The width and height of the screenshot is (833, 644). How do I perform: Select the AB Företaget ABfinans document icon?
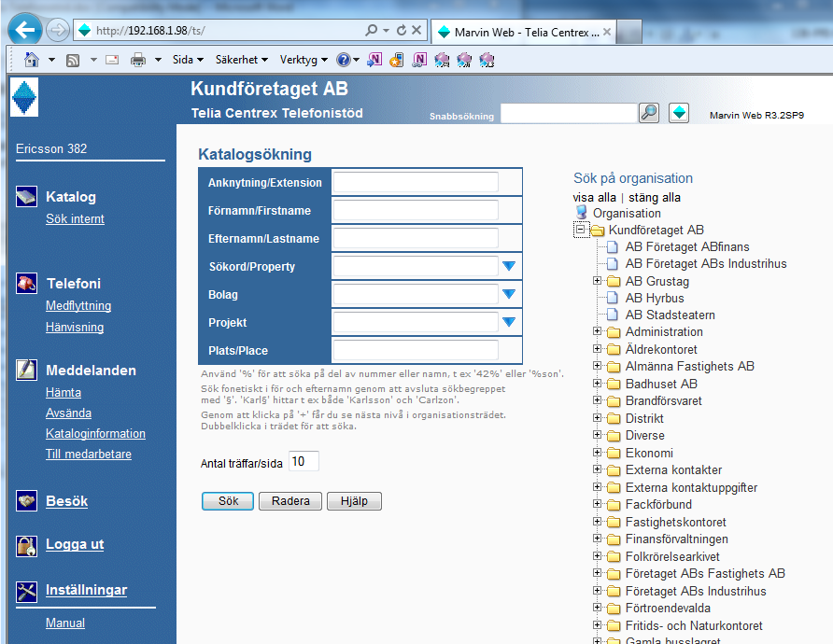(613, 247)
